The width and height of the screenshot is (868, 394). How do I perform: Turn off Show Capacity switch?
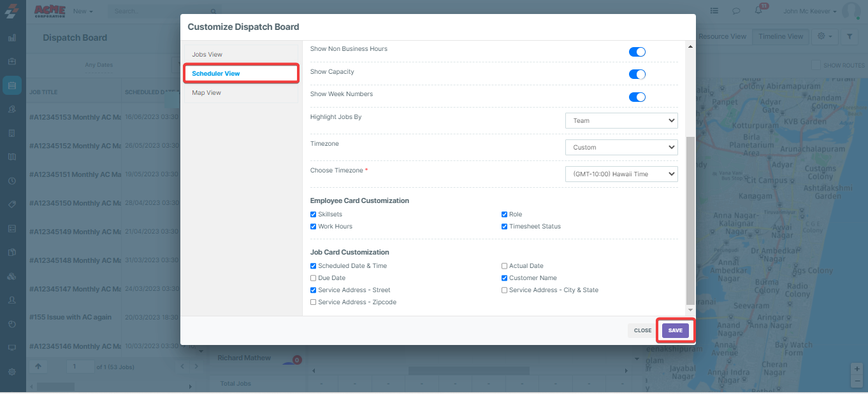tap(637, 74)
